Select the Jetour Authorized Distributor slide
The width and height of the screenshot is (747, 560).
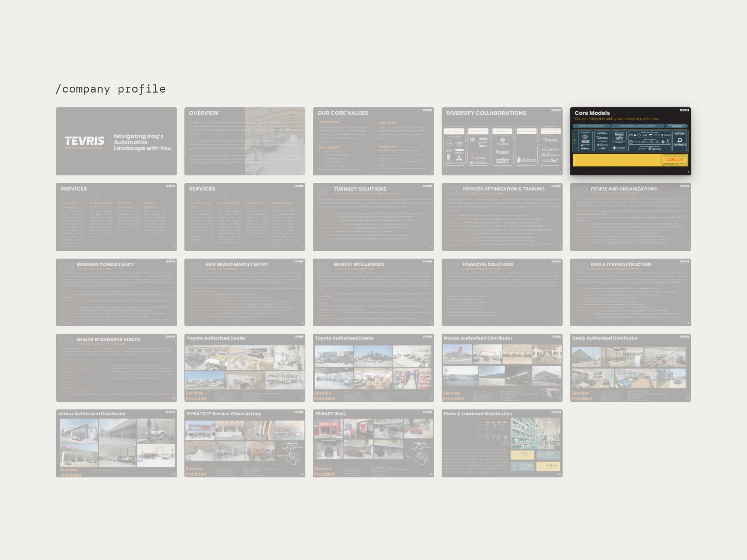(x=116, y=443)
